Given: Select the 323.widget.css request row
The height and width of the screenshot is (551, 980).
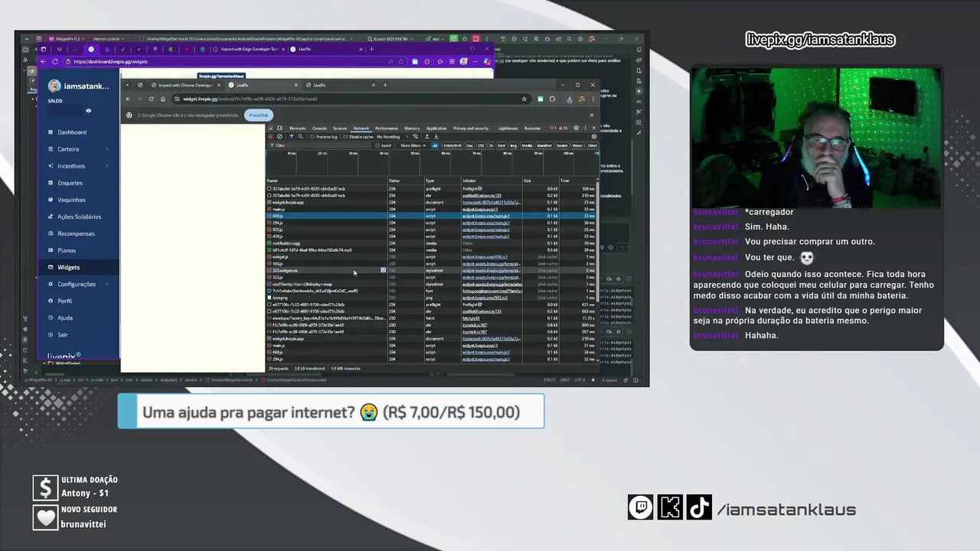Looking at the screenshot, I should click(x=431, y=270).
